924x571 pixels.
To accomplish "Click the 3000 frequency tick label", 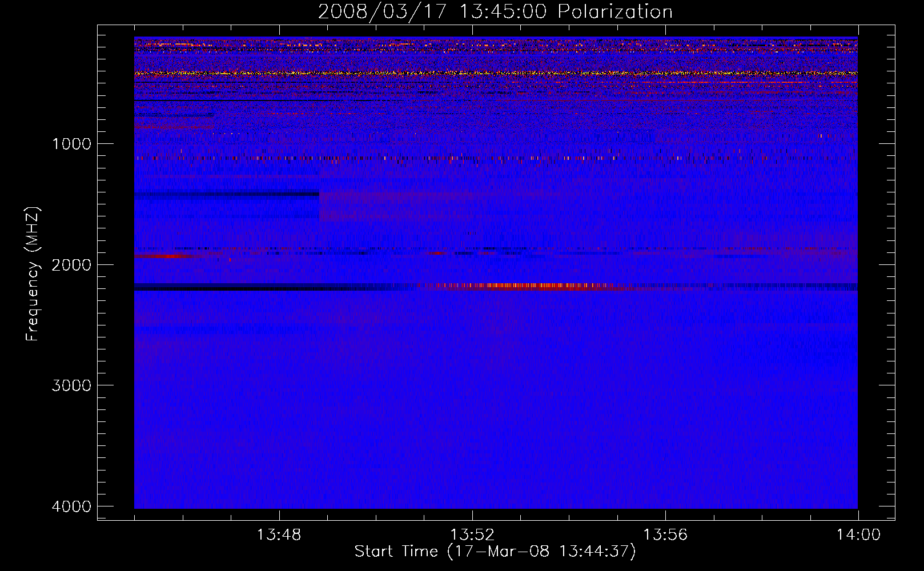I will click(71, 385).
